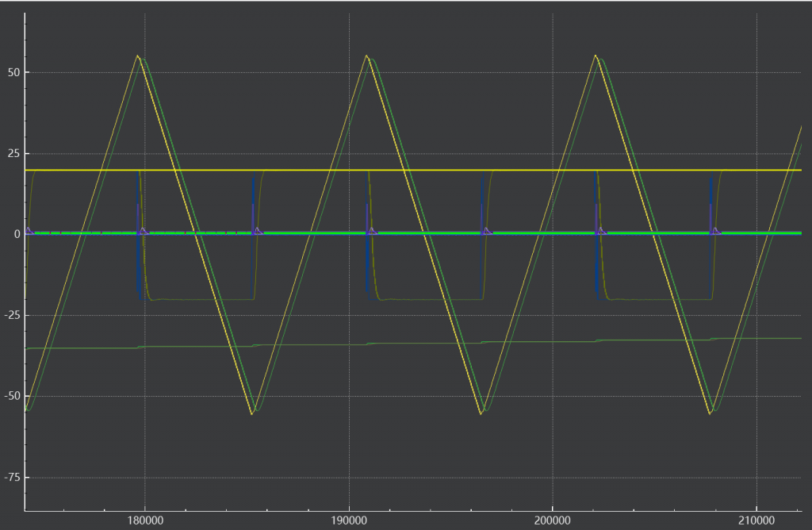The width and height of the screenshot is (812, 530).
Task: Click the 180000 x-axis tick label
Action: click(144, 520)
